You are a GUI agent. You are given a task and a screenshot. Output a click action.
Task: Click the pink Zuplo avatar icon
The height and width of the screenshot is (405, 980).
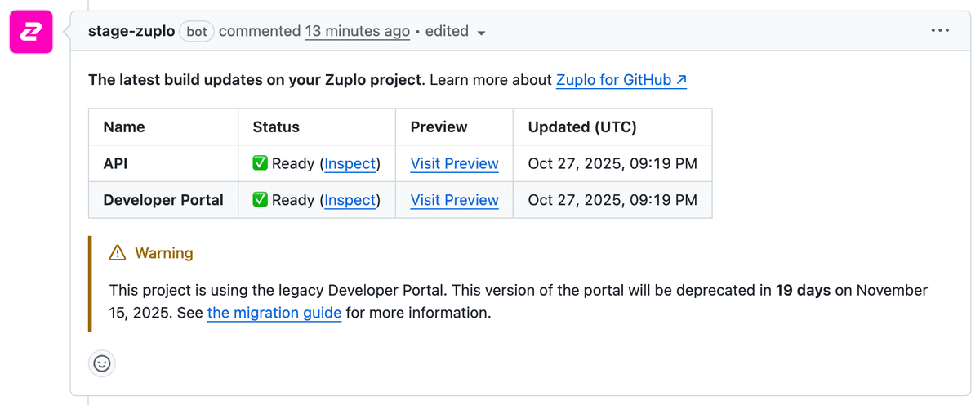(x=31, y=33)
